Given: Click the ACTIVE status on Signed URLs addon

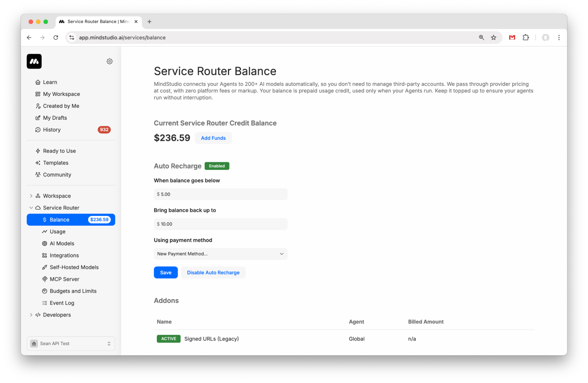Looking at the screenshot, I should (168, 339).
